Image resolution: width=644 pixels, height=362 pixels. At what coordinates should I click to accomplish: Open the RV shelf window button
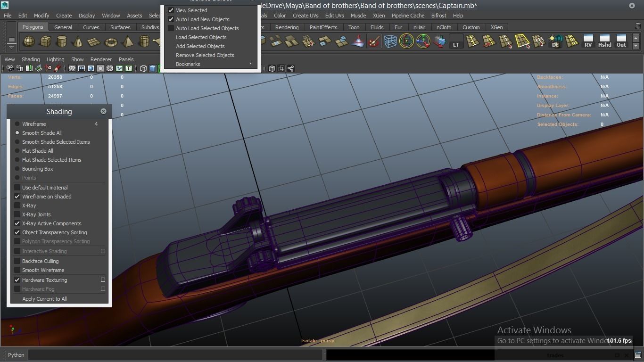coord(588,41)
